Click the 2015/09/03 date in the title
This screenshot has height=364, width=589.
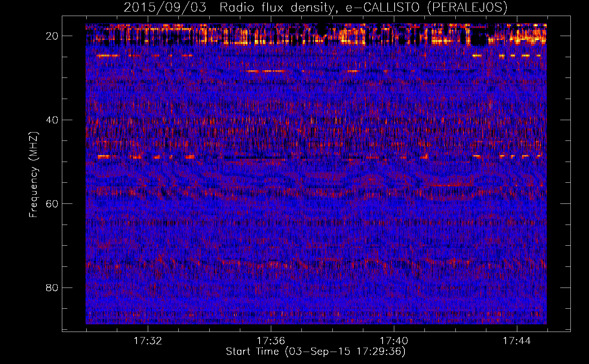coord(165,7)
